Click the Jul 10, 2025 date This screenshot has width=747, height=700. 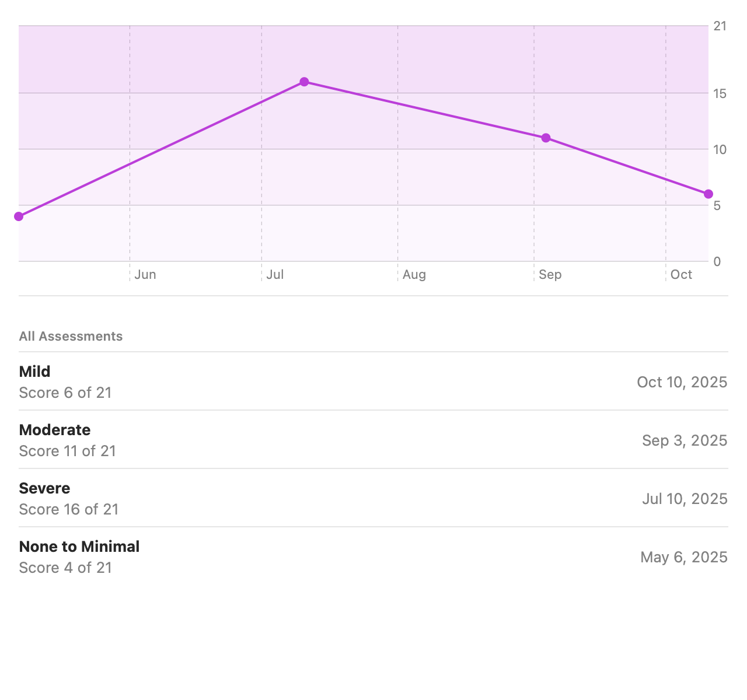[x=685, y=499]
